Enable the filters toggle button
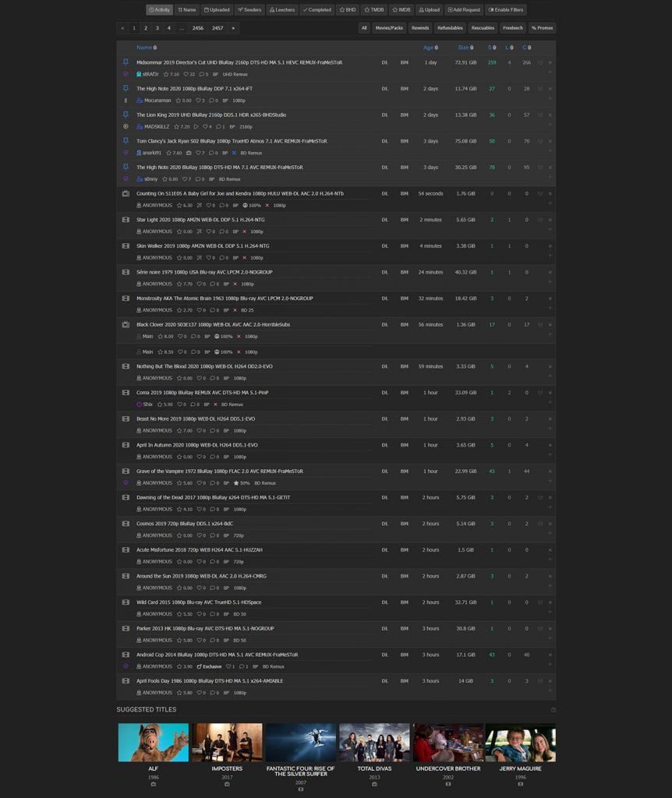Screen dimensions: 672x798 pyautogui.click(x=506, y=10)
